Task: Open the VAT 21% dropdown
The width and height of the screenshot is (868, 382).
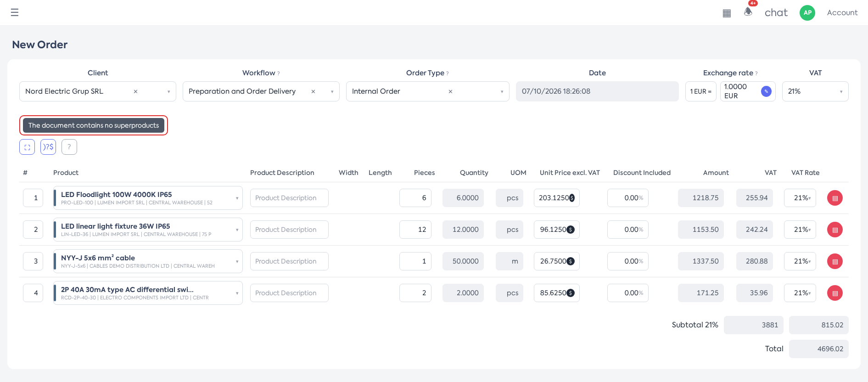Action: (x=815, y=91)
